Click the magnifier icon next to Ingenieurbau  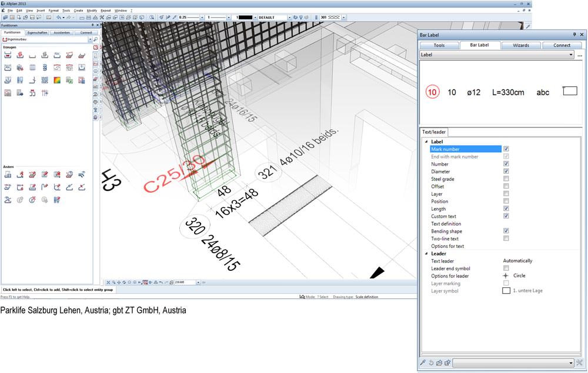point(96,39)
